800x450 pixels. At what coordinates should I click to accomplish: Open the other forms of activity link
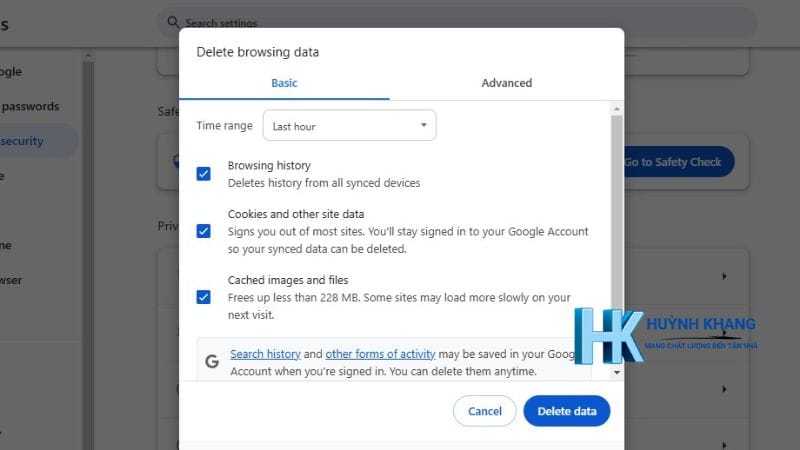(x=380, y=354)
